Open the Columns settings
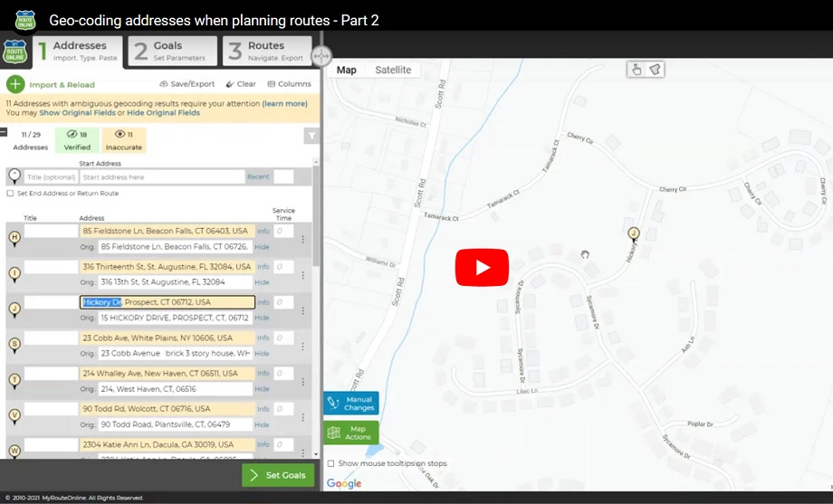833x504 pixels. tap(289, 84)
